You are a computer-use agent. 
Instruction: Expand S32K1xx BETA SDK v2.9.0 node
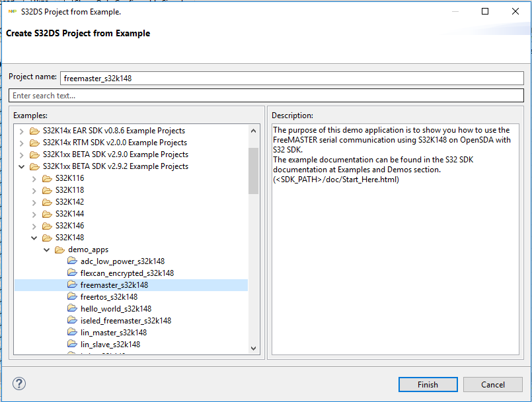[22, 155]
